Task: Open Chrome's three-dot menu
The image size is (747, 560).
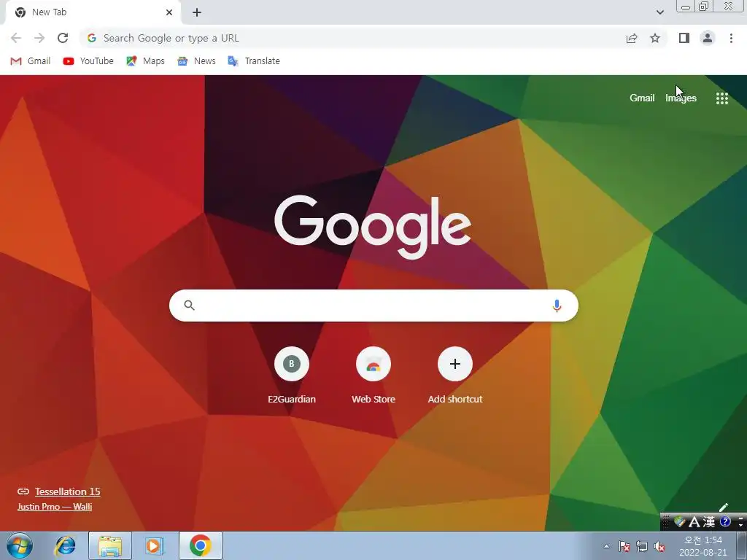Action: pos(731,38)
